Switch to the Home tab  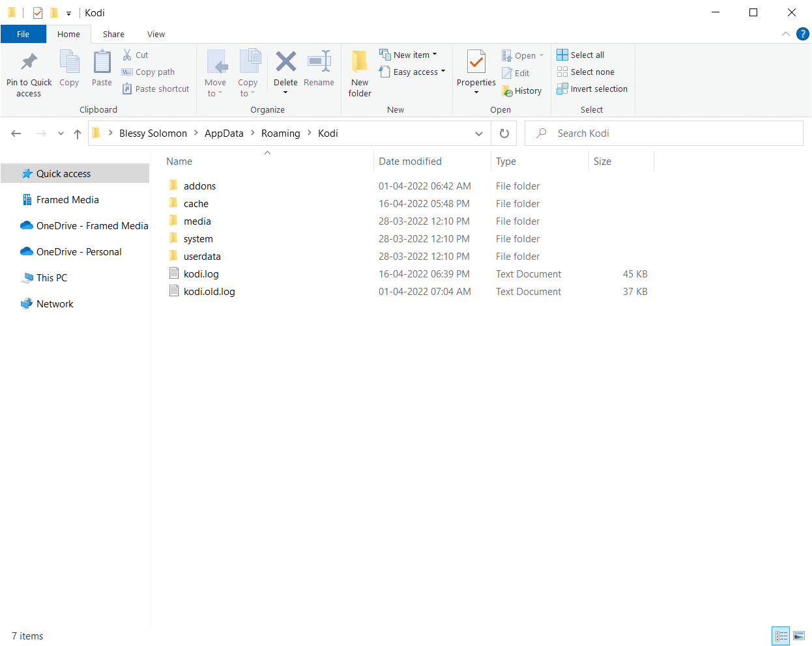(x=68, y=34)
